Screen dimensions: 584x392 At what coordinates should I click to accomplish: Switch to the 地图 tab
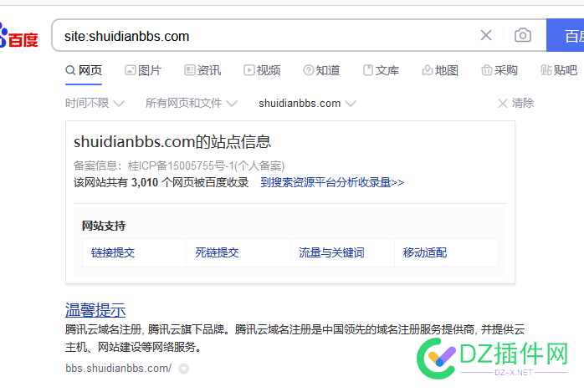pos(440,70)
